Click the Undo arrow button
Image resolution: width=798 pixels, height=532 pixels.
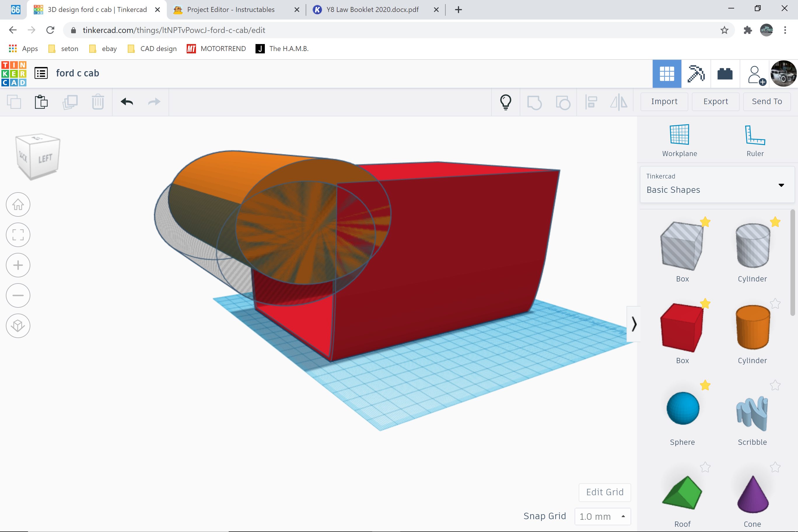(x=127, y=101)
